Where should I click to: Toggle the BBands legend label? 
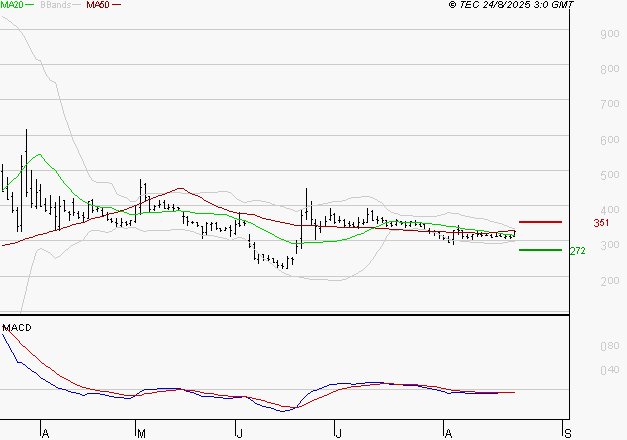(56, 5)
